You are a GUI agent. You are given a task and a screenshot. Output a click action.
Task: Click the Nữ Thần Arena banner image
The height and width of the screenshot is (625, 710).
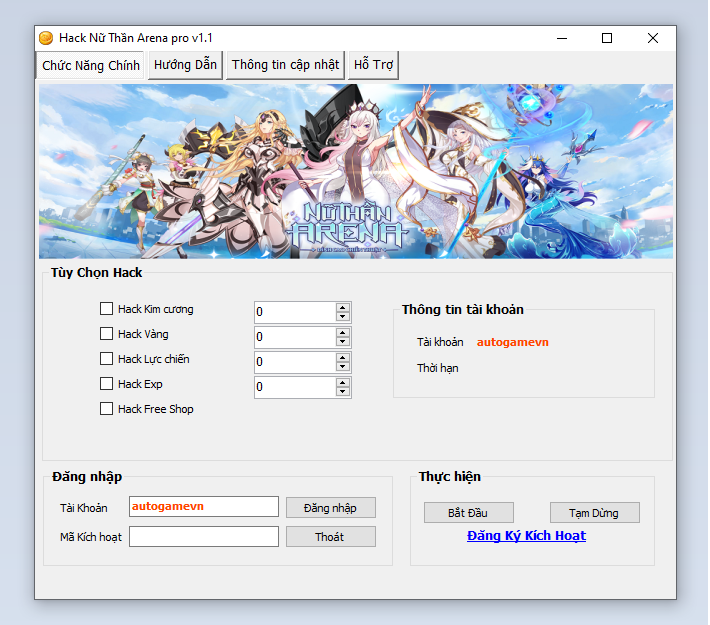[x=355, y=171]
